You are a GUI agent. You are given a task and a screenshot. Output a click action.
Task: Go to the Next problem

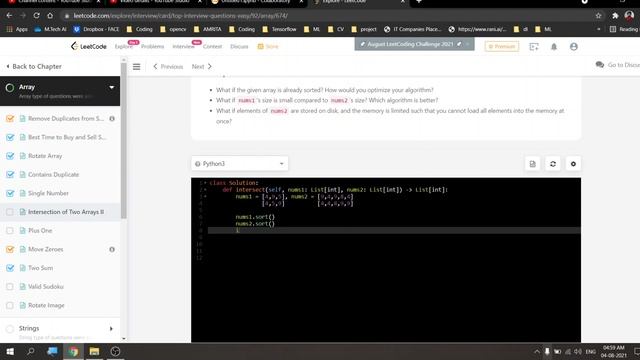click(202, 67)
